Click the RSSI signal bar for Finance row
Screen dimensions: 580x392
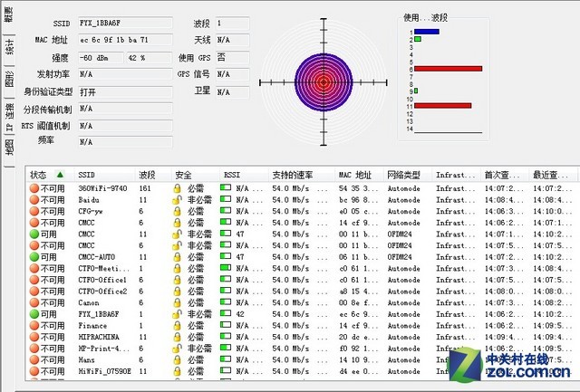point(226,325)
